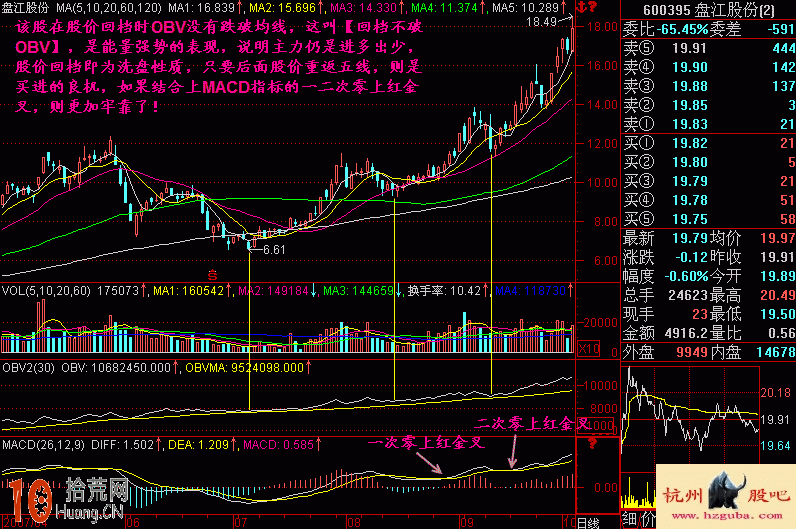The image size is (796, 529).
Task: Select the OBV2(30) indicator label
Action: [28, 368]
